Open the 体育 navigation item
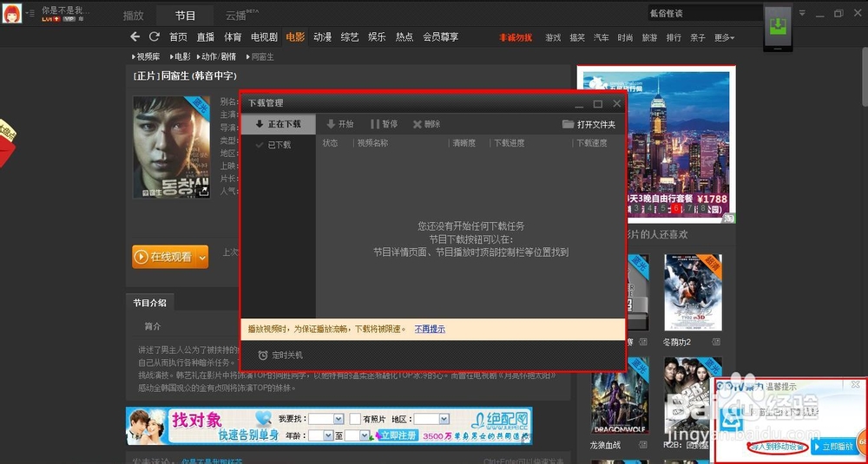 pos(233,37)
